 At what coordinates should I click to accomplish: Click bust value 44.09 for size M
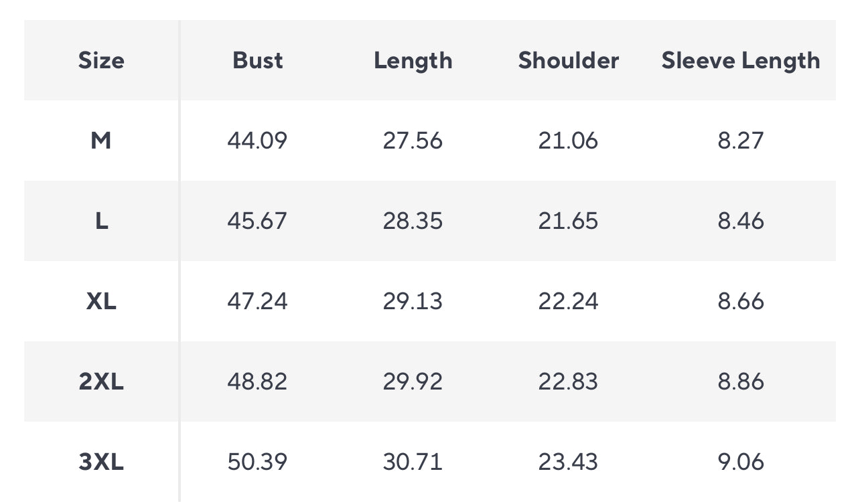(x=257, y=141)
